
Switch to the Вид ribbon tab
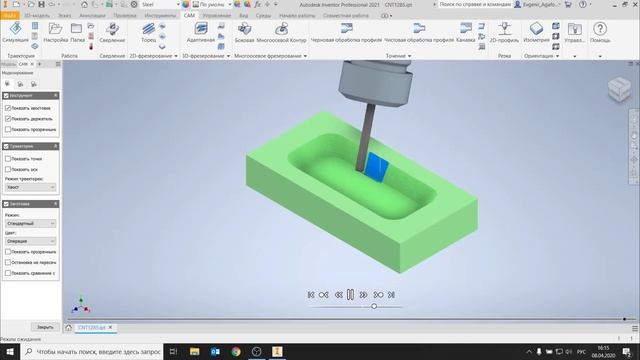[244, 16]
